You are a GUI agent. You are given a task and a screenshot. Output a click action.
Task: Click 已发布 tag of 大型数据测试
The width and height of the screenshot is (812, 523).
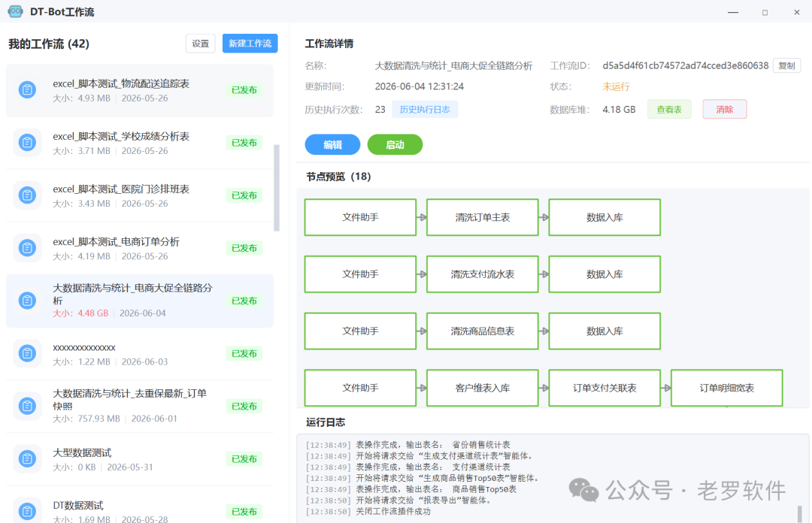pyautogui.click(x=244, y=459)
